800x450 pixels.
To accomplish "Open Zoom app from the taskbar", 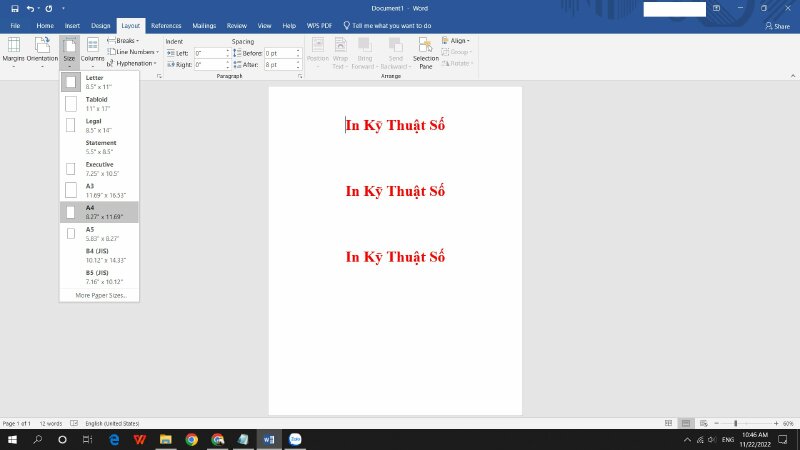I will (x=295, y=439).
